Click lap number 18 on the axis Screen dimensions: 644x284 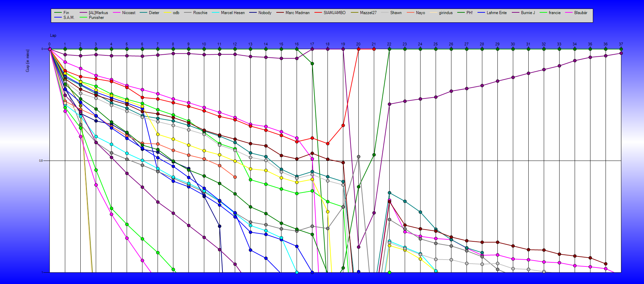coord(327,44)
